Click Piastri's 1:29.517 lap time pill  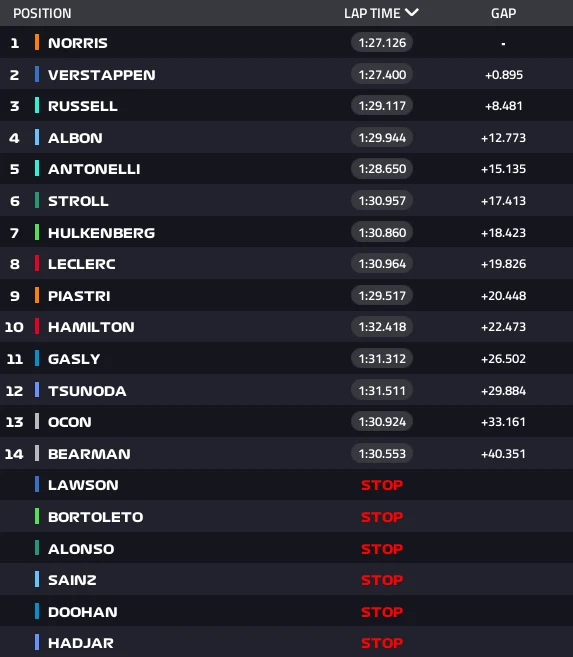click(382, 296)
